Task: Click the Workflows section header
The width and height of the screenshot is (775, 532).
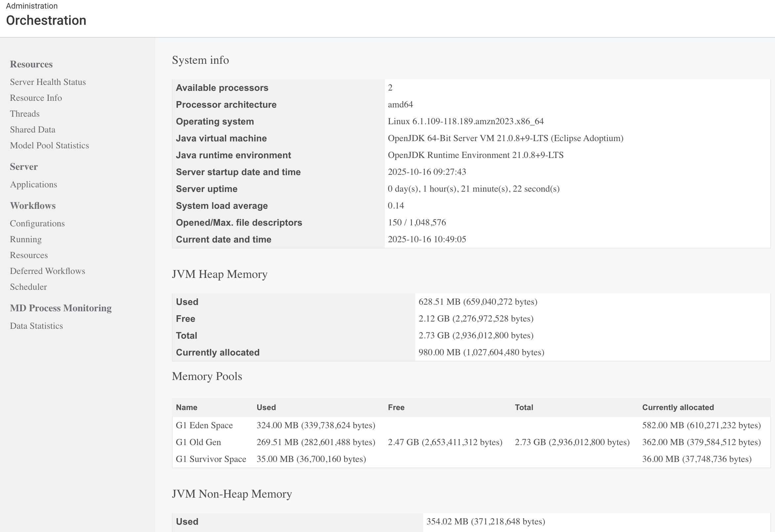Action: tap(33, 206)
